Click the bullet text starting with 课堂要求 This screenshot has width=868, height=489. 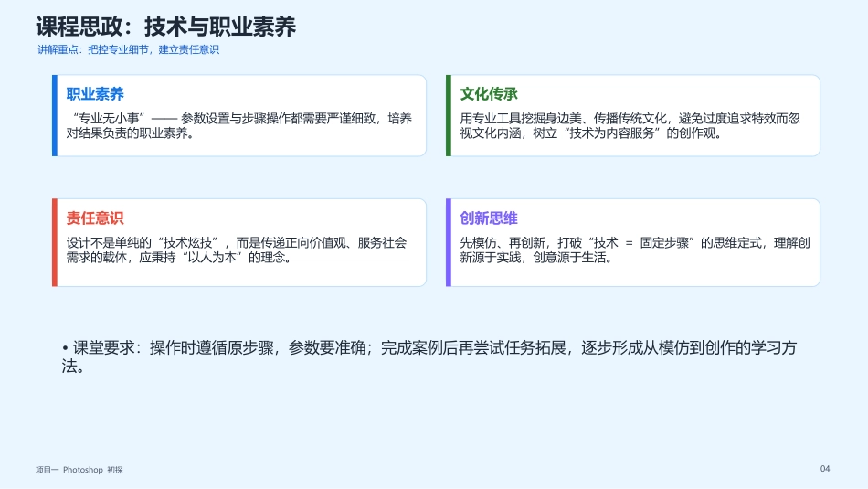[x=429, y=356]
